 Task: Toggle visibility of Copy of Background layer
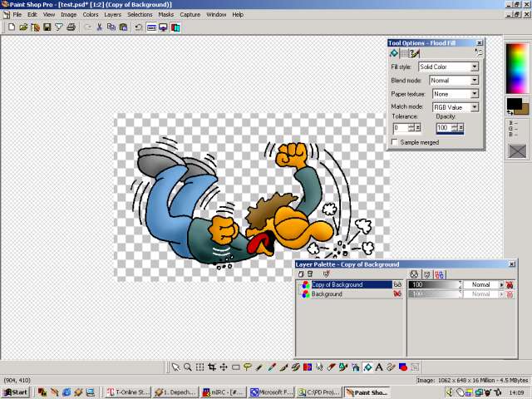pyautogui.click(x=397, y=284)
